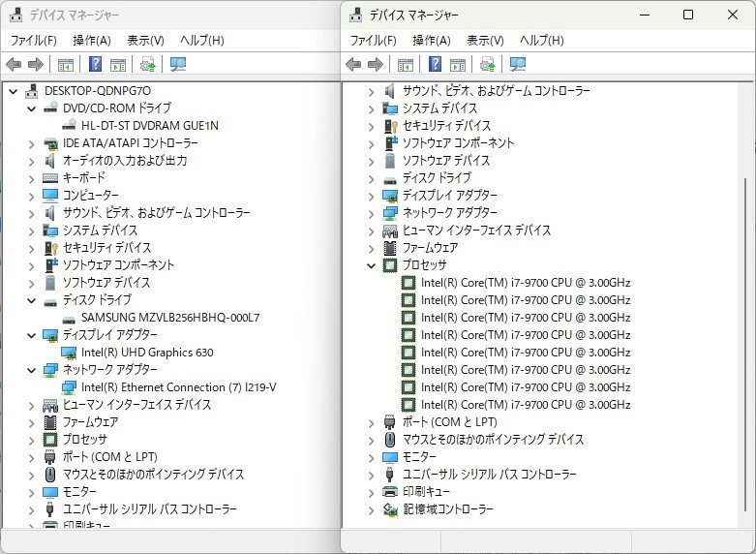
Task: Maximize the right Device Manager window
Action: 688,15
